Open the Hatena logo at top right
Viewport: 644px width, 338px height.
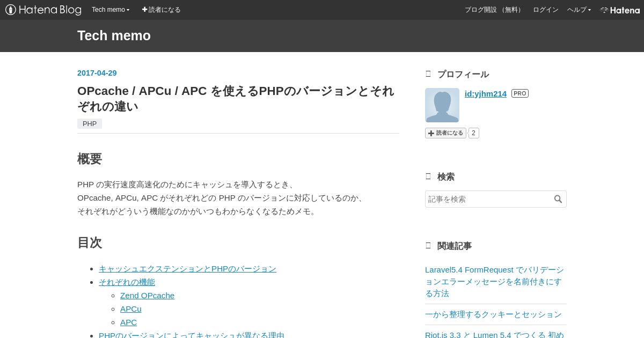(x=620, y=10)
